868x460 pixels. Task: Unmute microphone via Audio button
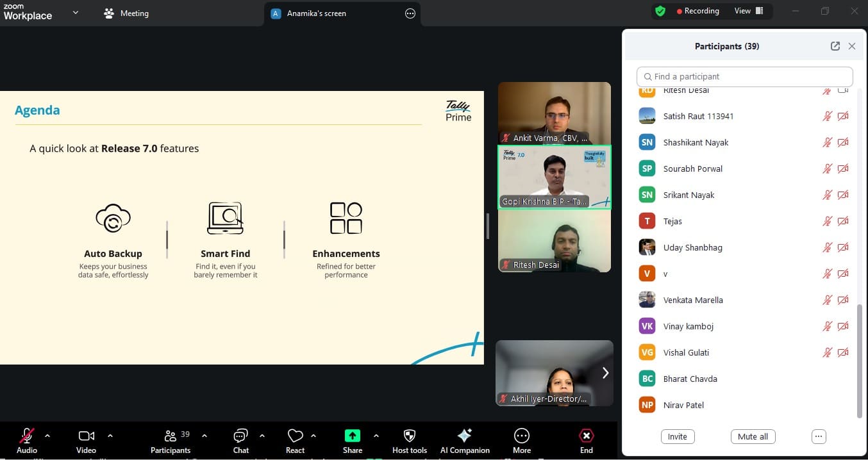(27, 436)
